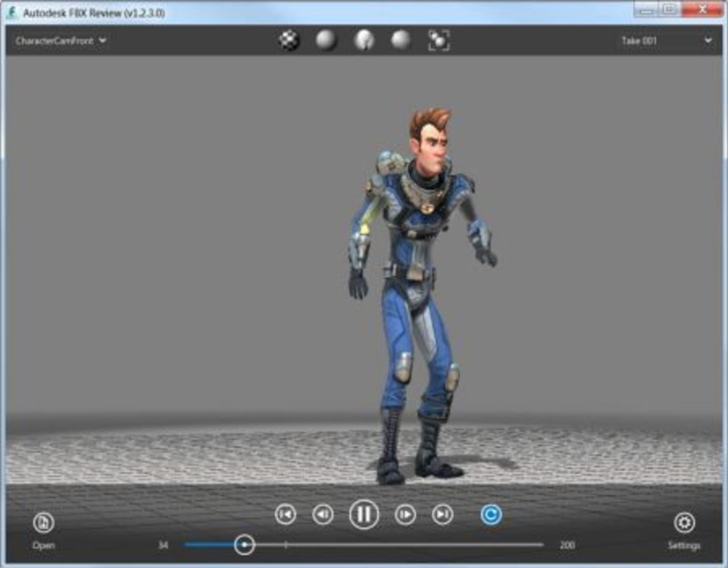Image resolution: width=728 pixels, height=568 pixels.
Task: Click the current frame number 34
Action: tap(163, 545)
